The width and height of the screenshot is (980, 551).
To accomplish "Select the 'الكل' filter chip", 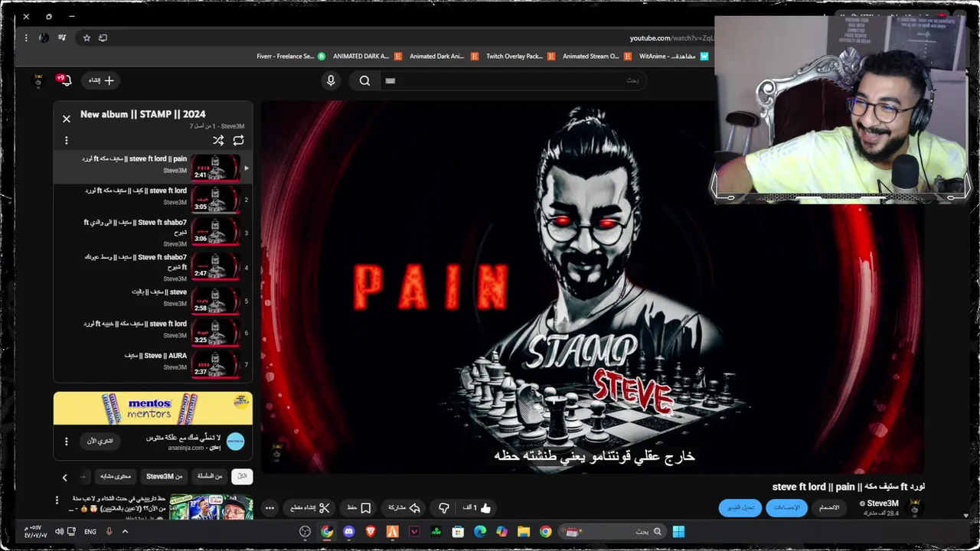I will pyautogui.click(x=242, y=476).
